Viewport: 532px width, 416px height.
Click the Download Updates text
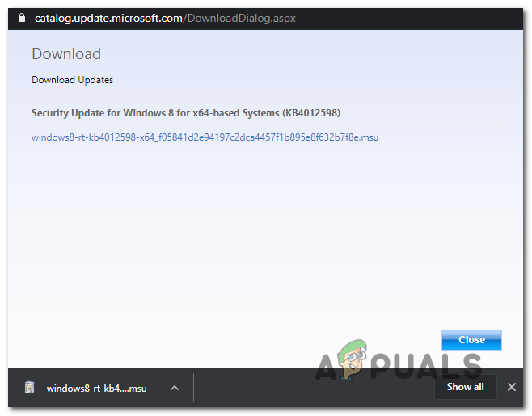coord(72,80)
